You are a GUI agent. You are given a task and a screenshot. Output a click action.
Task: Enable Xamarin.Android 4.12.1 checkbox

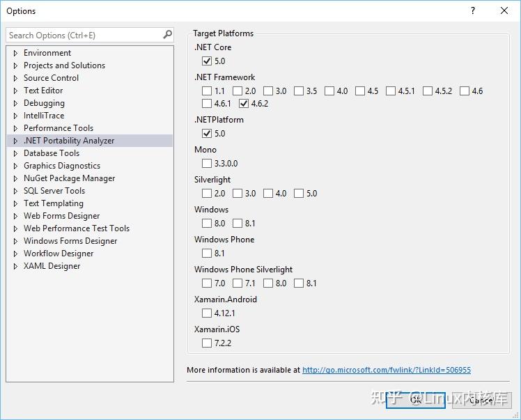click(207, 313)
